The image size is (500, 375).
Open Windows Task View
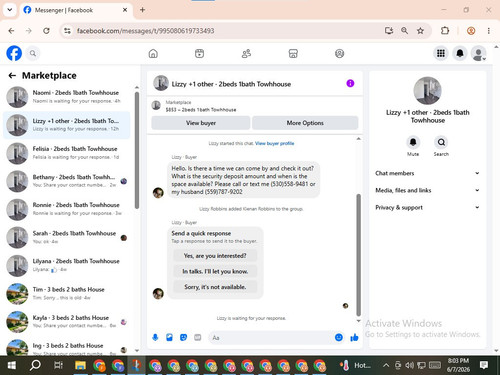pos(58,365)
